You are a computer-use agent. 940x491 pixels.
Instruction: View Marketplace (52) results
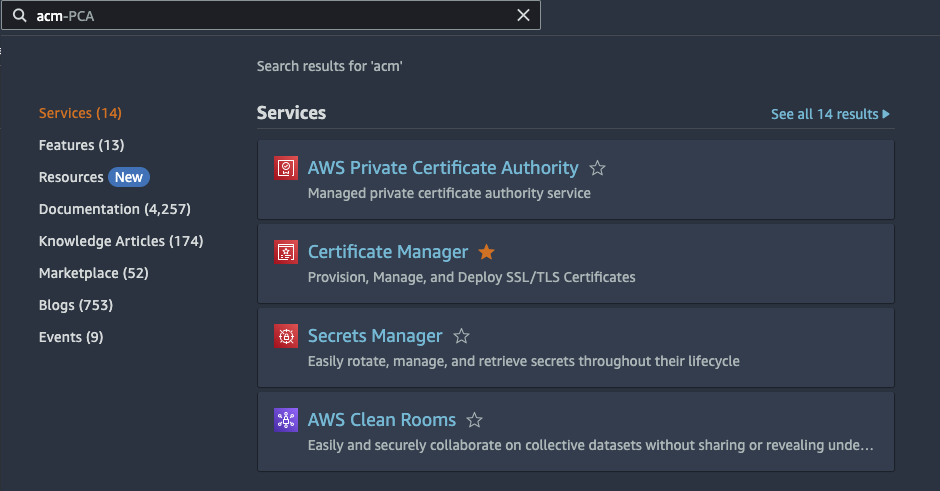[x=93, y=273]
